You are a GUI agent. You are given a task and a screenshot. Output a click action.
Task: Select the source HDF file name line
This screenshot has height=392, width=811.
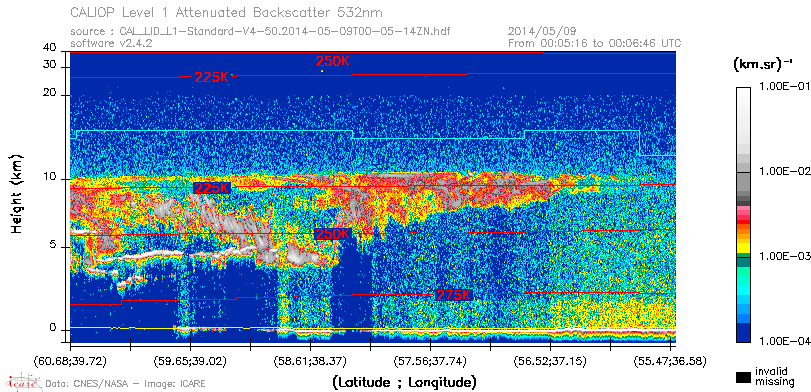[x=260, y=32]
